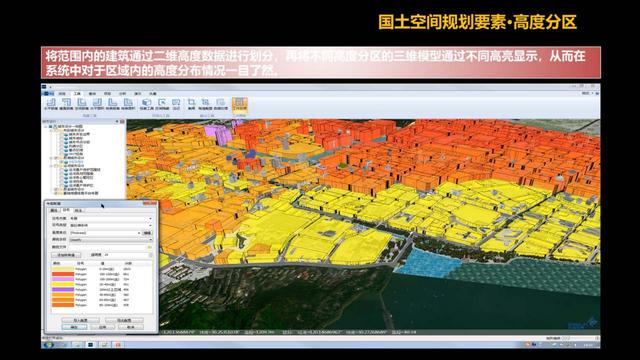Image resolution: width=640 pixels, height=360 pixels.
Task: Click the light orange swatch for 40-60m
Action: click(63, 295)
